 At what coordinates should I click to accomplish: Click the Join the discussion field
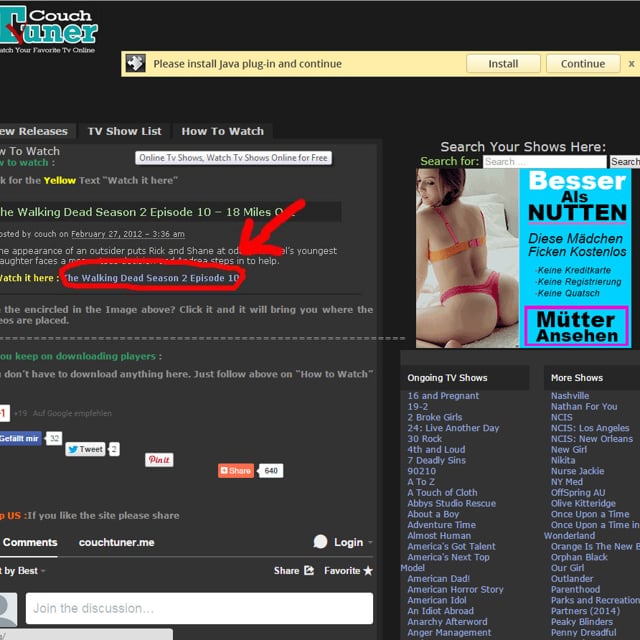tap(199, 608)
